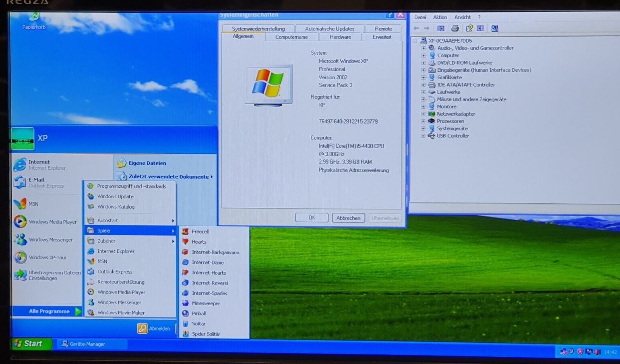The width and height of the screenshot is (620, 364).
Task: Expand the Netzwerkadapter tree node
Action: [423, 114]
